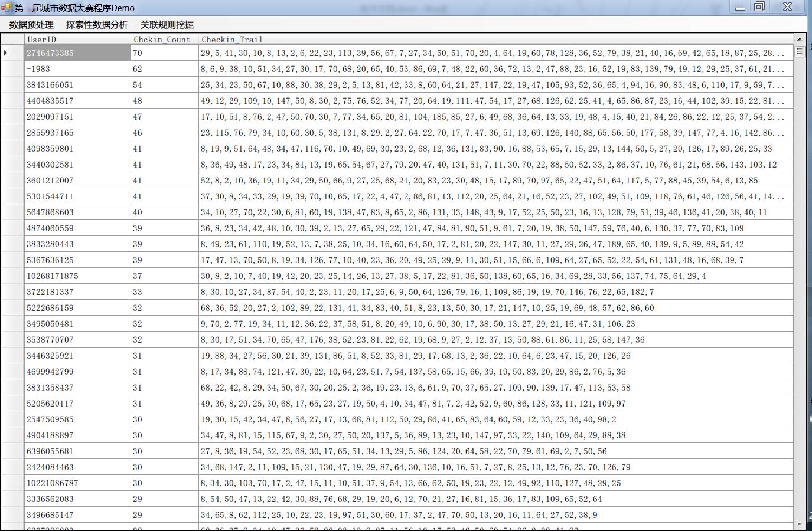
Task: Select UserID cell 4874060559
Action: click(77, 228)
